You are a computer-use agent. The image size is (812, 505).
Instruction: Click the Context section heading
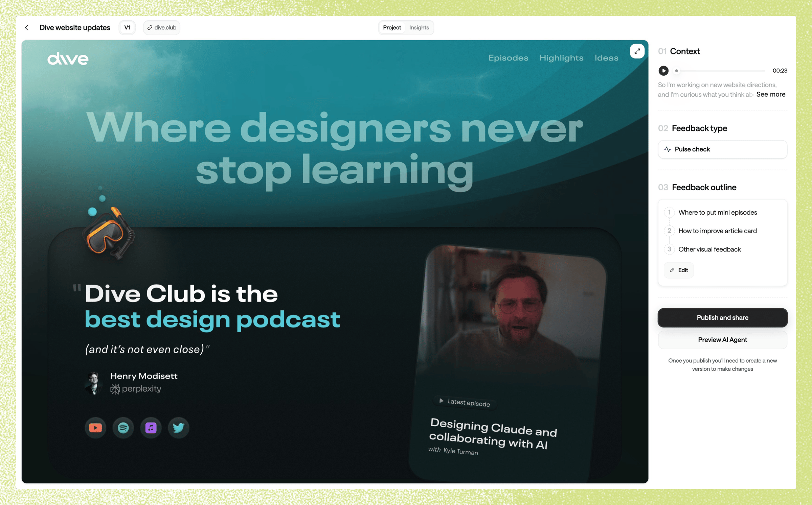coord(685,51)
